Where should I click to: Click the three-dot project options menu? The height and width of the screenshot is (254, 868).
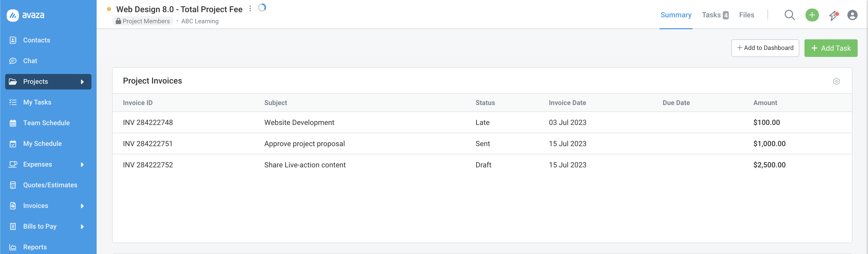pos(250,9)
